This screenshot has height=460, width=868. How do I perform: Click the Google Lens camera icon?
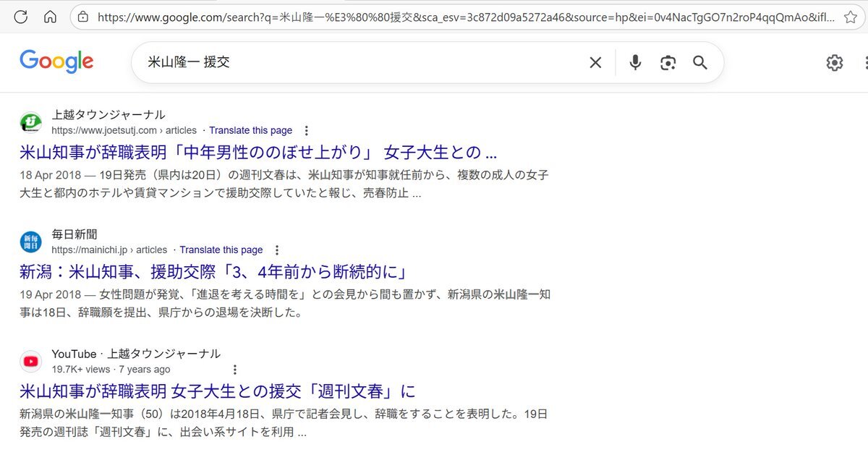pos(668,63)
